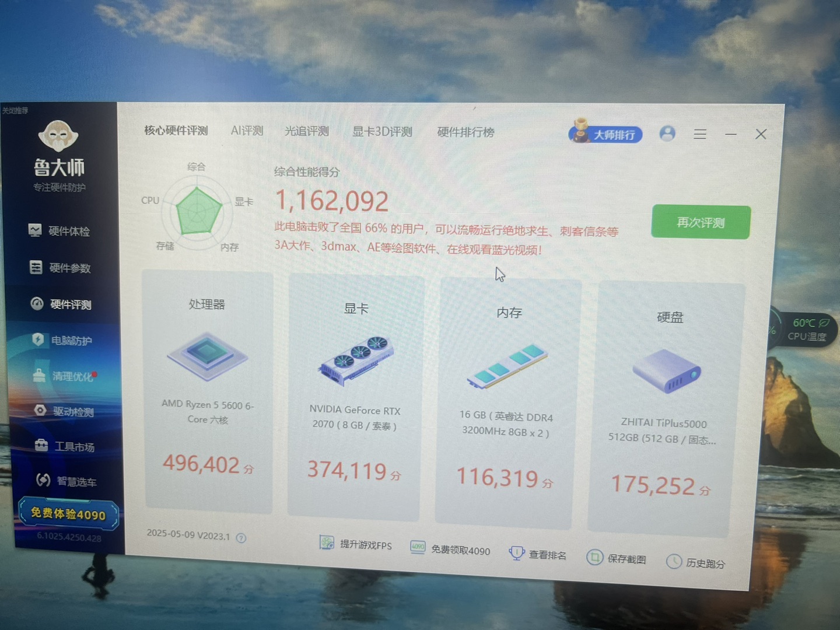
Task: Open 历史跑分 score history
Action: (x=696, y=562)
